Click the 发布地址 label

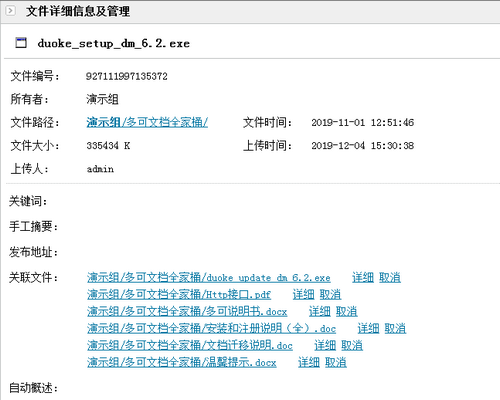(33, 252)
